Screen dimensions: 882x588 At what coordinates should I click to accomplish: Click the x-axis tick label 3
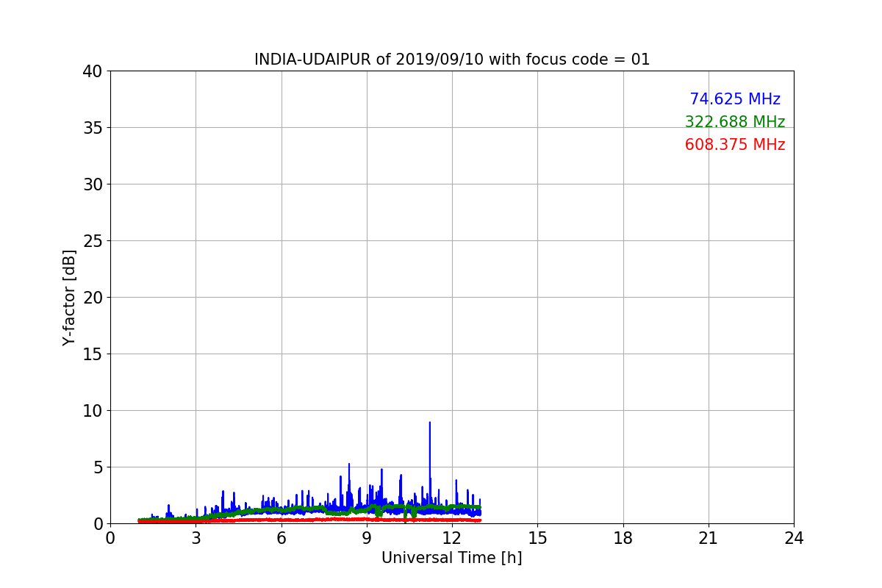point(196,538)
